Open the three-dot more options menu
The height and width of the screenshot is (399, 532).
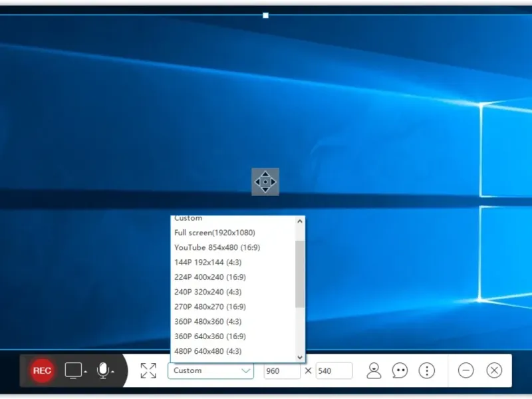[426, 370]
